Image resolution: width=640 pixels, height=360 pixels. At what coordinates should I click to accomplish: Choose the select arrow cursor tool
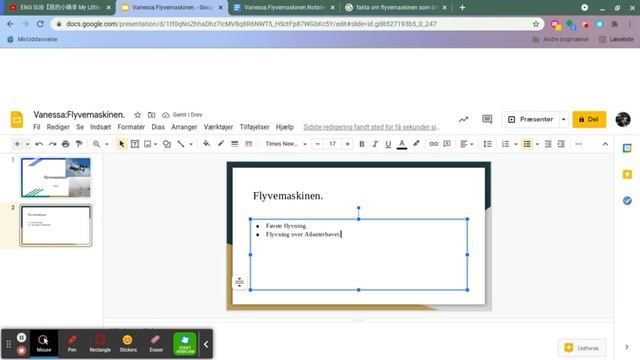[x=121, y=144]
